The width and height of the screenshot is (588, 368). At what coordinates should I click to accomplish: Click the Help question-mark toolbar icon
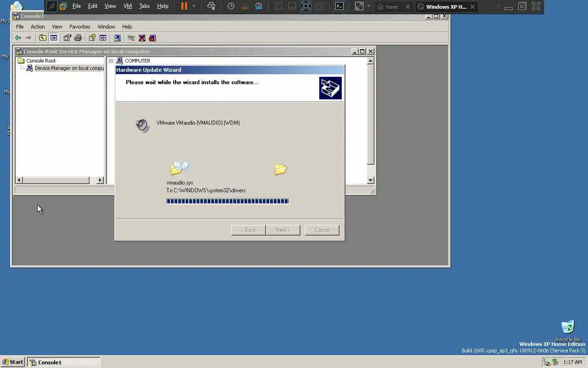[92, 38]
